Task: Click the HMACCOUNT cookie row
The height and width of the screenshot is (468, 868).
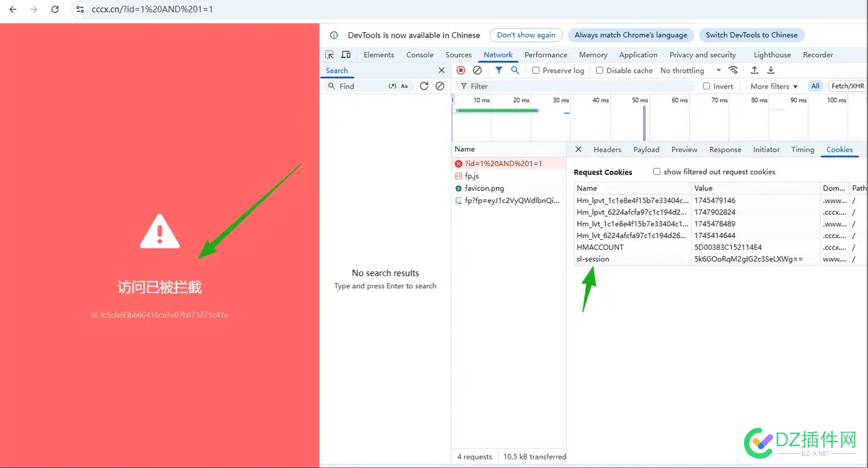Action: click(x=720, y=247)
